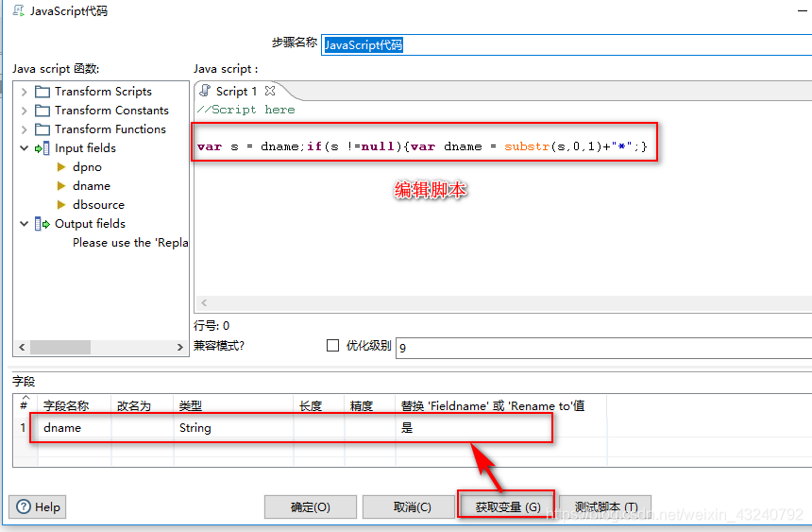Click in the script editor code line
The width and height of the screenshot is (812, 532).
coord(422,146)
